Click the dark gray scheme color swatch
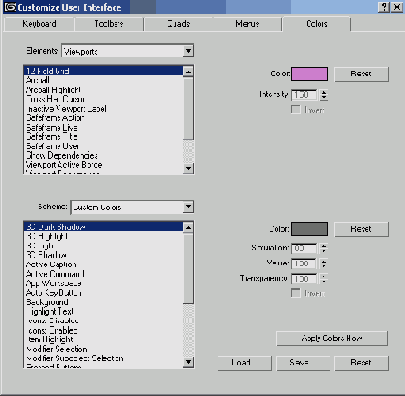Screen dimensions: 405x396 pos(309,229)
